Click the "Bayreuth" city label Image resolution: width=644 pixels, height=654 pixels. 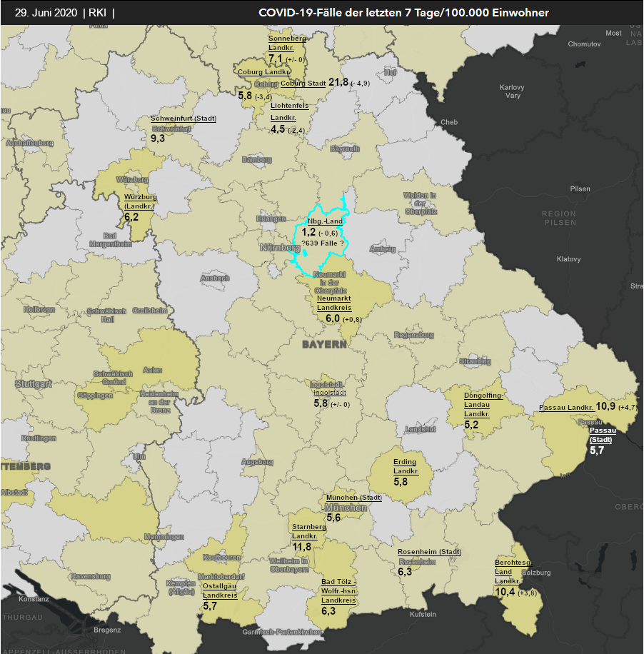pyautogui.click(x=345, y=149)
